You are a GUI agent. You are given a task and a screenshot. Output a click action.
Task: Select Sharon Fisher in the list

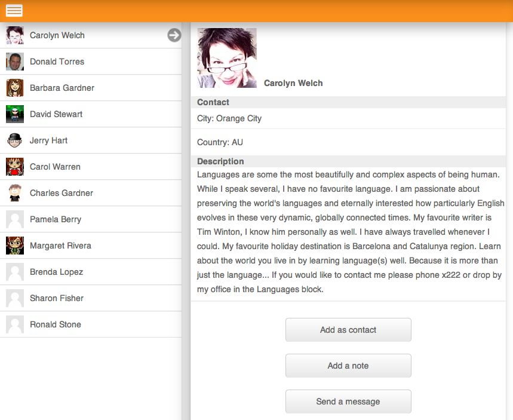91,298
